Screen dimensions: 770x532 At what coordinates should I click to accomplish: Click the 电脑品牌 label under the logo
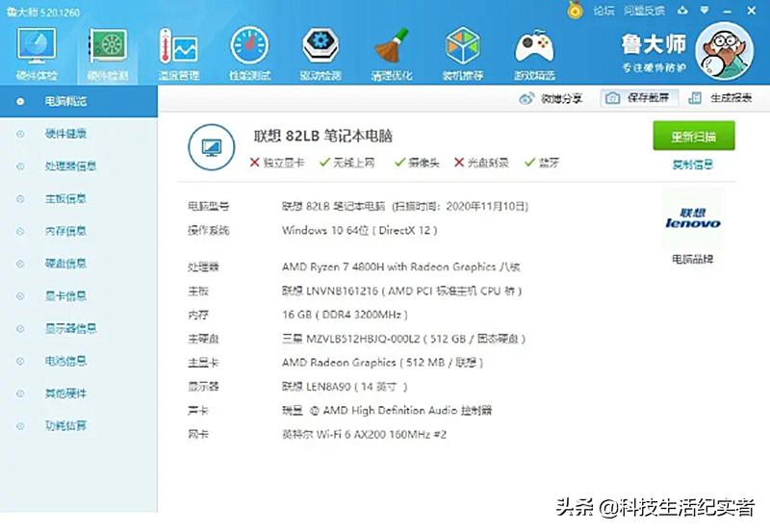tap(692, 259)
